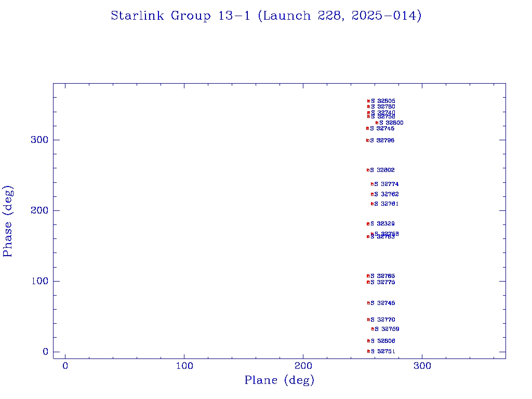Click the Phase (deg) axis label
532x399 pixels.
[7, 221]
